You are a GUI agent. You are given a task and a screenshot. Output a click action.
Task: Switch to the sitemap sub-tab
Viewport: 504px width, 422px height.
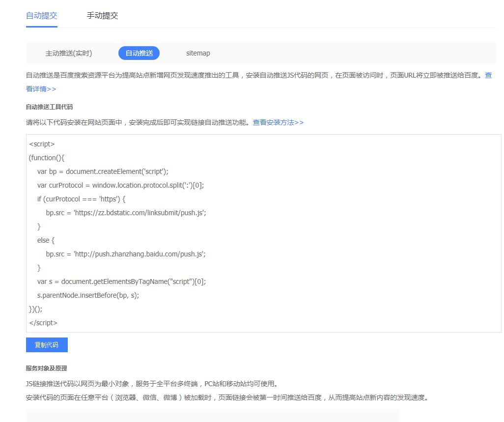[x=198, y=53]
